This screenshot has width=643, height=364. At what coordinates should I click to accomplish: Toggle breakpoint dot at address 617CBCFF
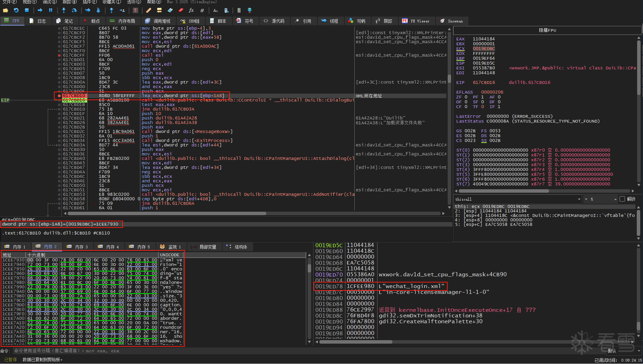click(x=59, y=55)
